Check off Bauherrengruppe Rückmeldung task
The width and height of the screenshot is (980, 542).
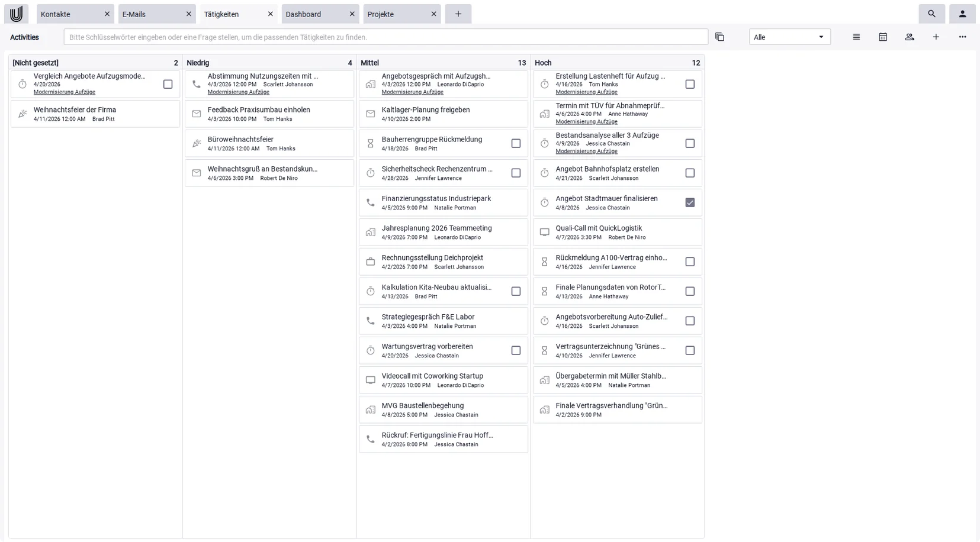[x=516, y=143]
